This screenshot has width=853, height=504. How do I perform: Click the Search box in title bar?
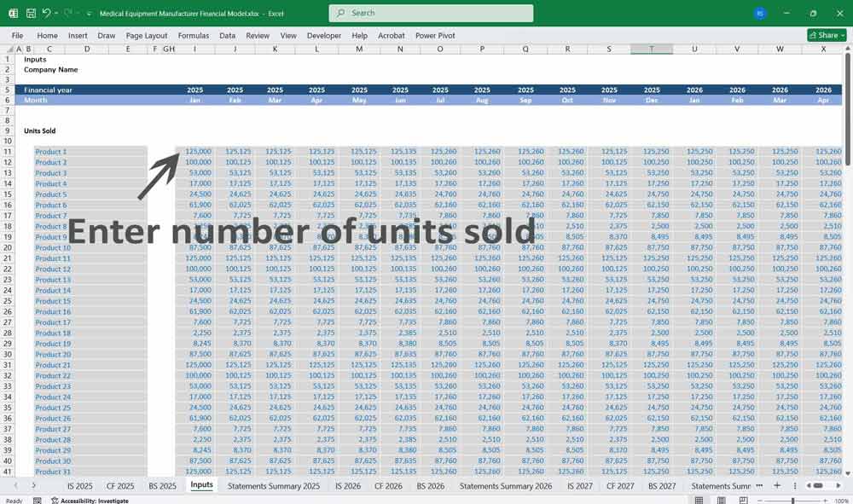(x=431, y=13)
